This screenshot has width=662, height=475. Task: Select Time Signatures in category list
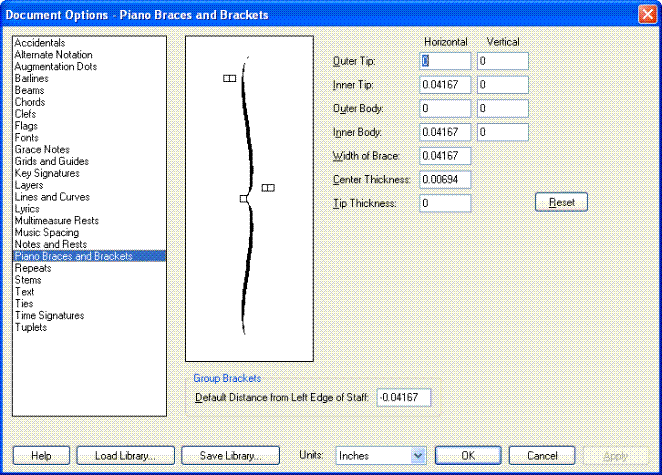pyautogui.click(x=49, y=315)
